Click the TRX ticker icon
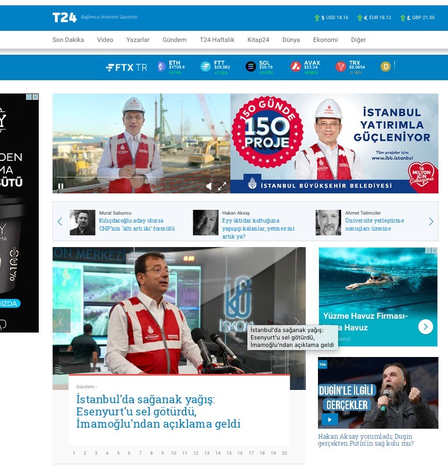Image resolution: width=448 pixels, height=476 pixels. 340,67
